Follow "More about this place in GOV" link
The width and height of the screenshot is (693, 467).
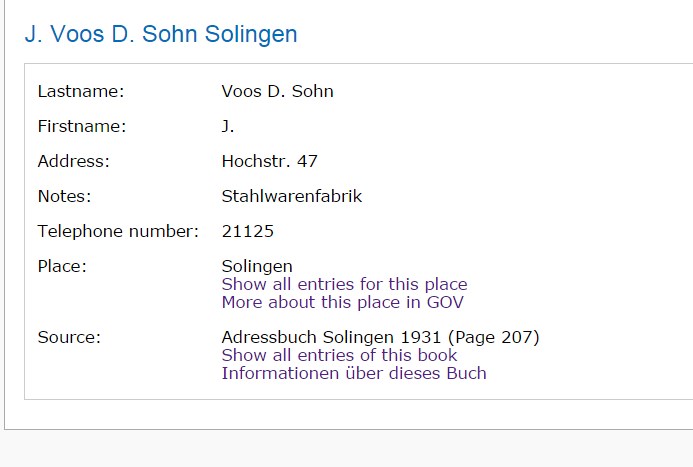point(342,302)
